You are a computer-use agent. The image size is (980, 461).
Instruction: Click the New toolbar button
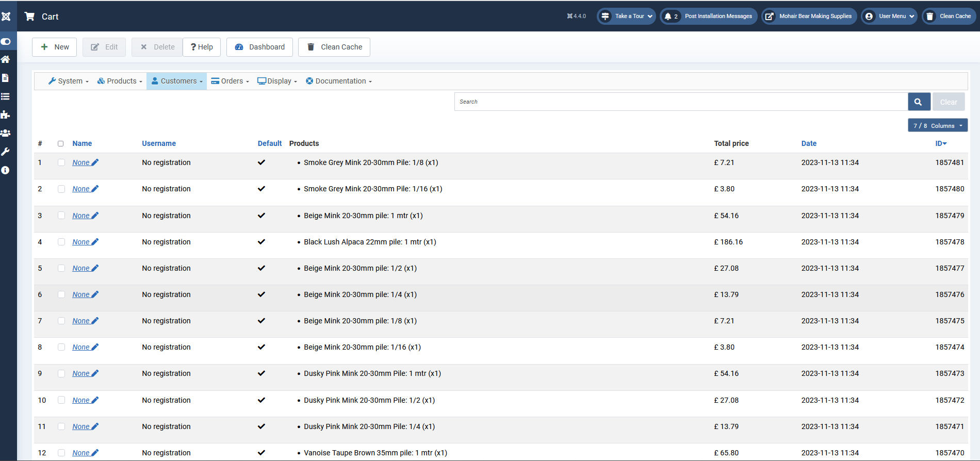point(55,47)
